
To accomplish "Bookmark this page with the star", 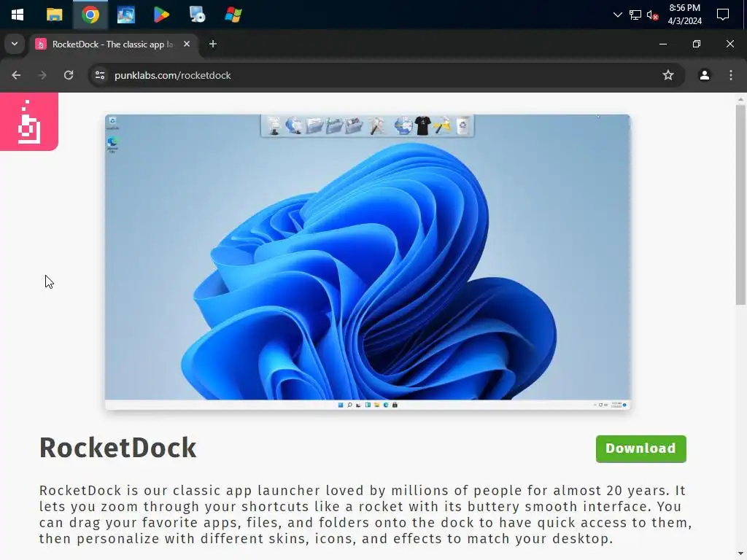I will [x=668, y=75].
